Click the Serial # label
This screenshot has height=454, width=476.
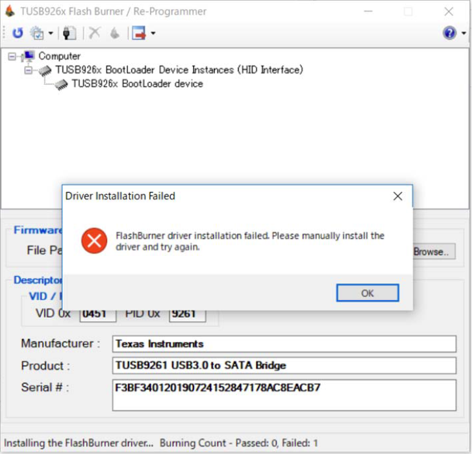click(45, 388)
